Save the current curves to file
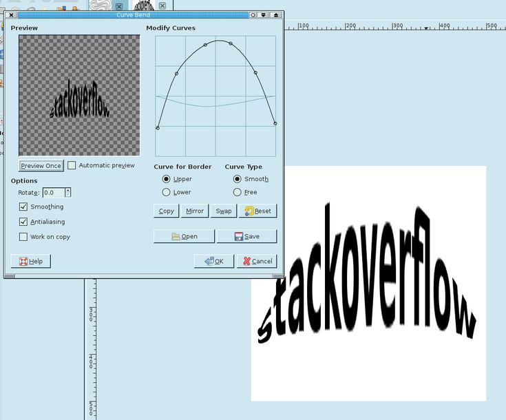Viewport: 506px width, 420px height. tap(247, 236)
